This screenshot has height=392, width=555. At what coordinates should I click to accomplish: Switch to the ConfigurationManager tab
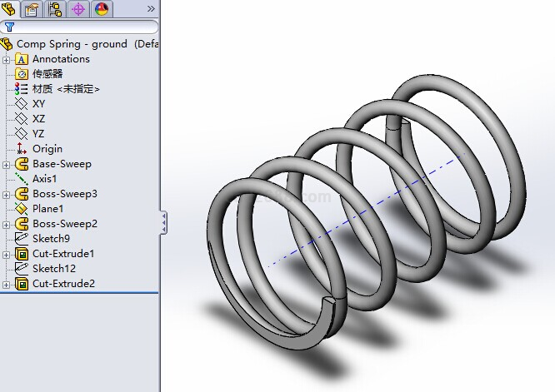pos(56,9)
